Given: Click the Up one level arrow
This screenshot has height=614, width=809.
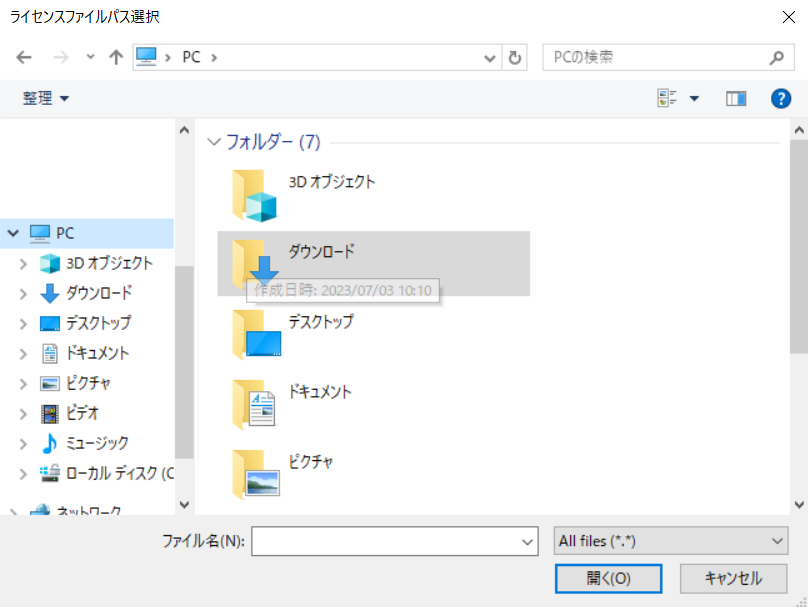Looking at the screenshot, I should coord(116,57).
